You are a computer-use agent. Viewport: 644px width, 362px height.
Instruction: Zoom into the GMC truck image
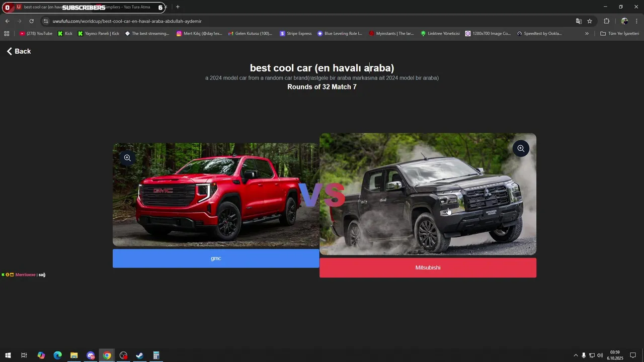(127, 158)
